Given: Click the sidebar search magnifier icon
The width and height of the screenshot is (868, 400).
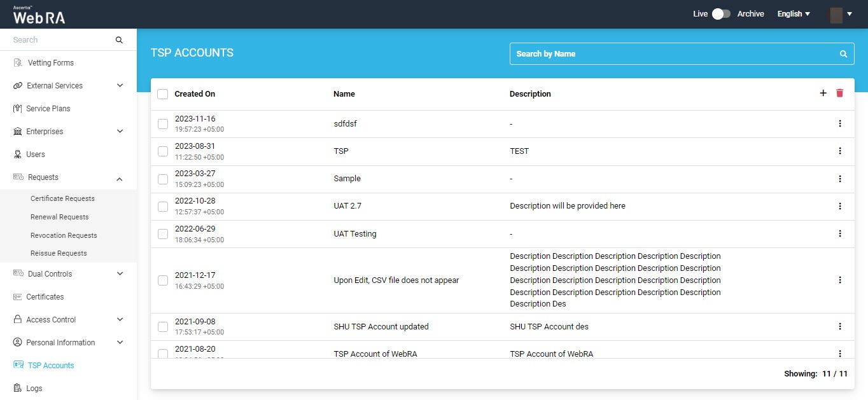Looking at the screenshot, I should 119,40.
